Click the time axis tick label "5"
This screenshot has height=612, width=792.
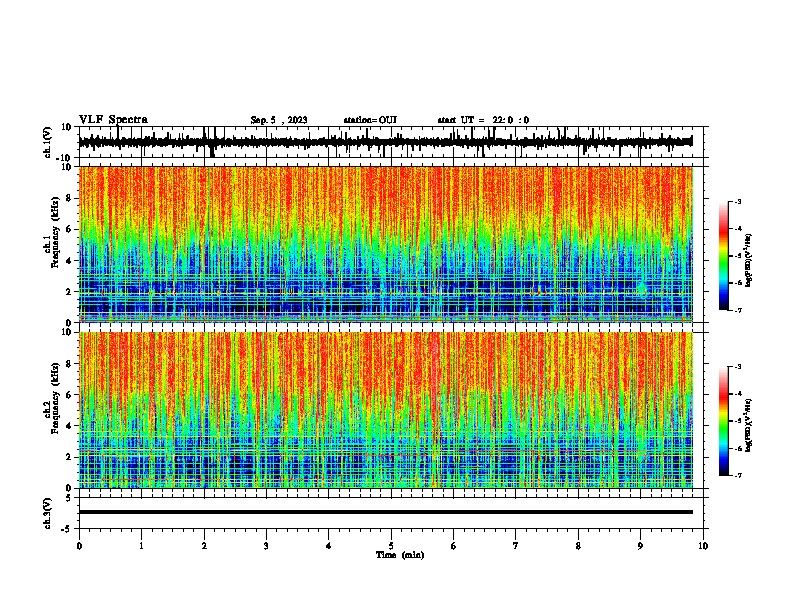pos(391,546)
